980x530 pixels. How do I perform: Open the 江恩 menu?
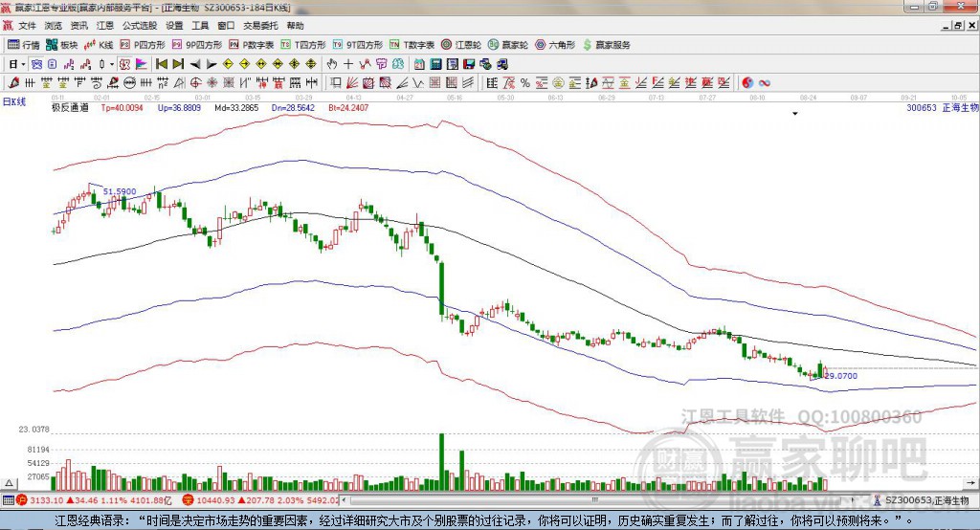[x=105, y=26]
